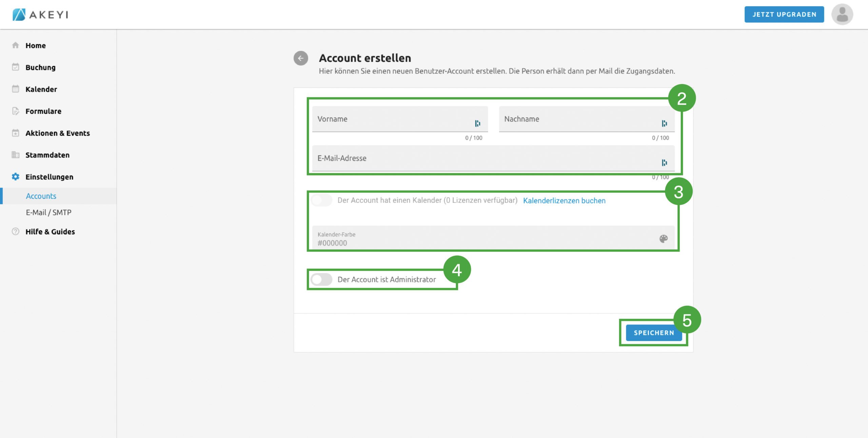Click the Jetzt Upgraden button
The image size is (868, 438).
pos(784,15)
